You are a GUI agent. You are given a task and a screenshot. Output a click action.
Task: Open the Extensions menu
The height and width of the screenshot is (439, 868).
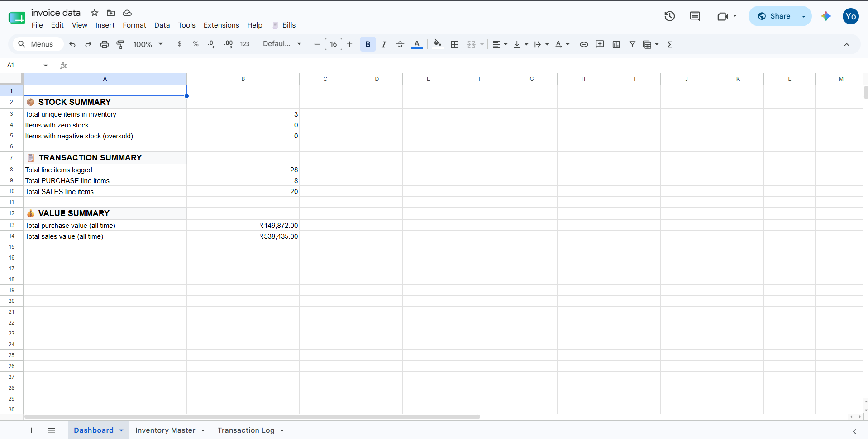pyautogui.click(x=221, y=25)
